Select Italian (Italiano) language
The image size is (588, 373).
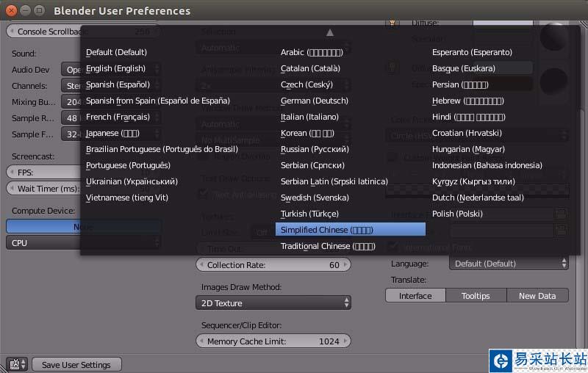[309, 117]
